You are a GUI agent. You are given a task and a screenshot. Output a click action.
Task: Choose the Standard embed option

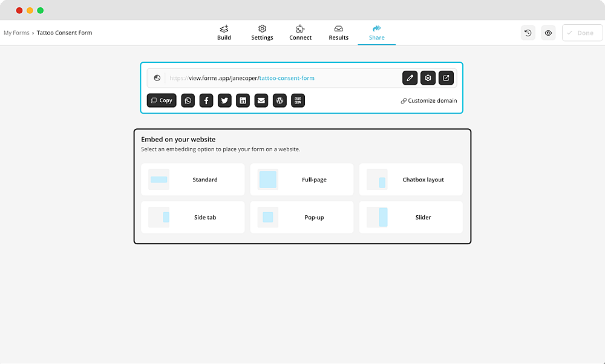[x=192, y=180]
